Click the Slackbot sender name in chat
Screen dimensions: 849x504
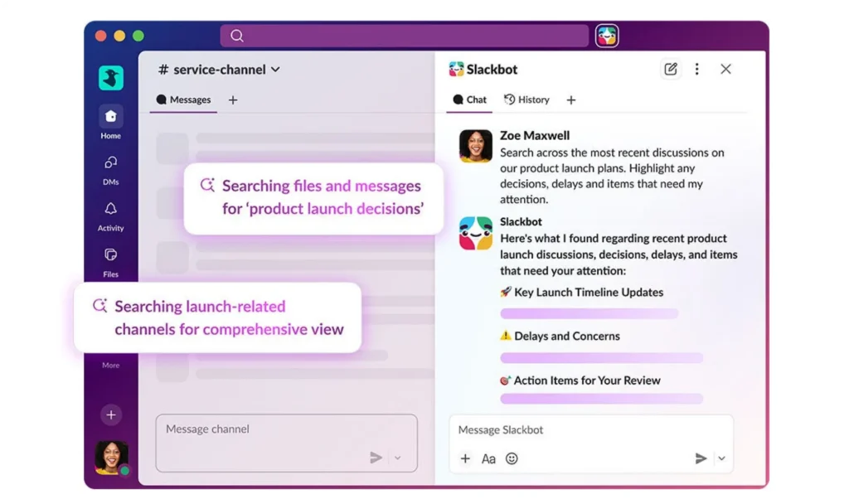tap(521, 221)
